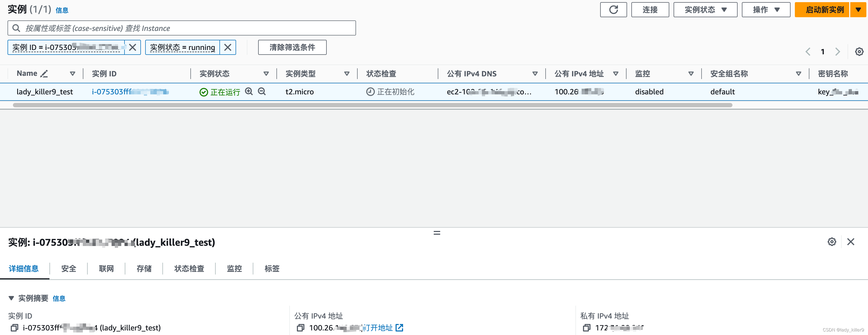868x335 pixels.
Task: Switch to the 标签 tab
Action: [x=272, y=269]
